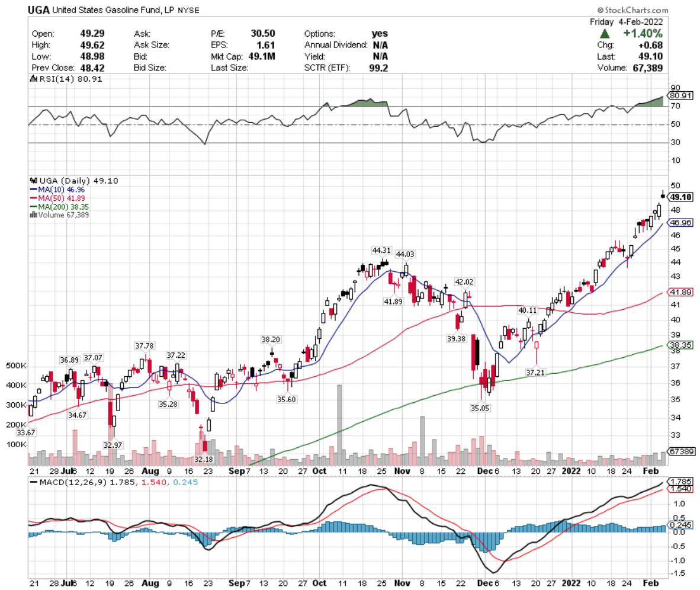Click the 38.20 price annotation
700x590 pixels.
click(271, 339)
